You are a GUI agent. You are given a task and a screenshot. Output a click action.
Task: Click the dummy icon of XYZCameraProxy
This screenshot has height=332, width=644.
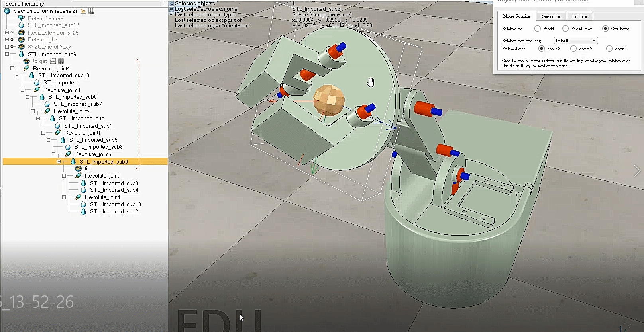pos(22,47)
